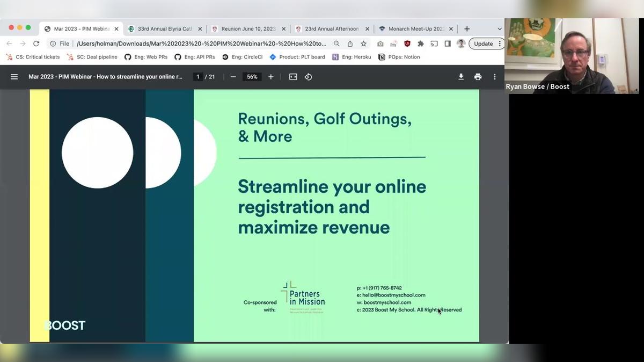
Task: Click the page number input field
Action: coord(198,76)
